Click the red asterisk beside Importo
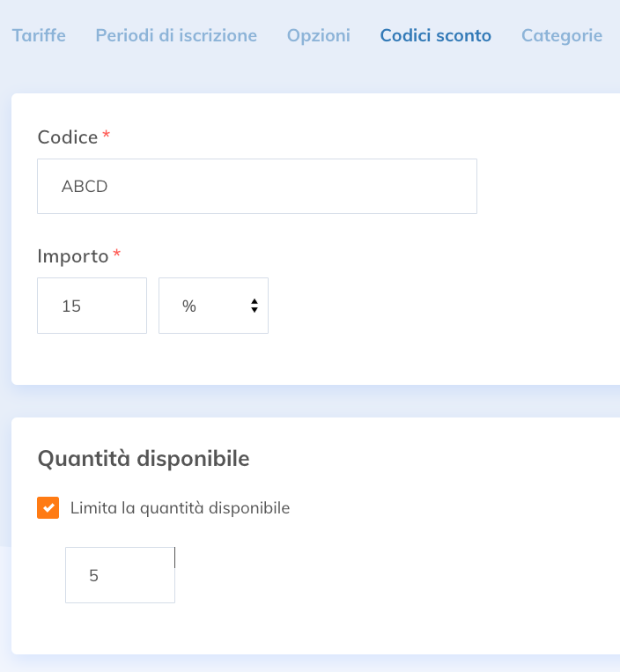Viewport: 620px width, 672px height. [116, 254]
